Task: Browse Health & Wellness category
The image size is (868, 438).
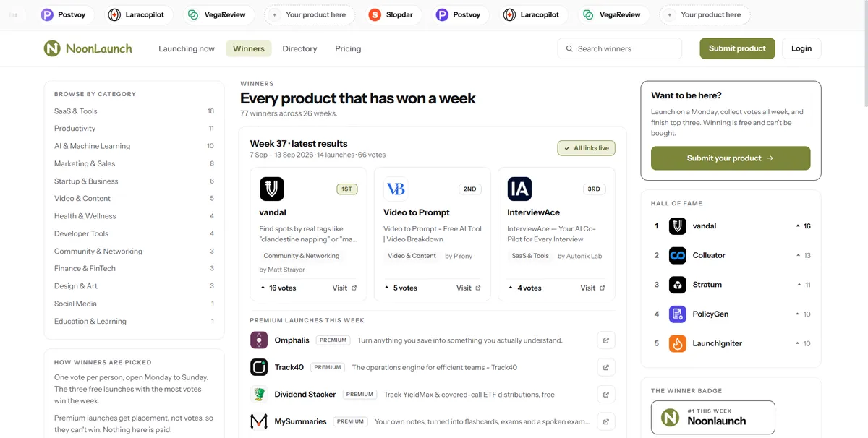Action: (x=134, y=216)
